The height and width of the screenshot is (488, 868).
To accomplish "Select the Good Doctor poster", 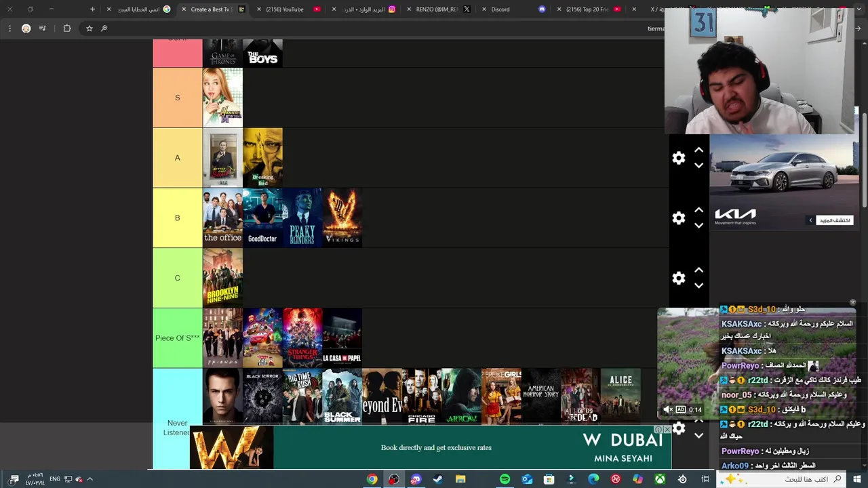I will point(262,218).
